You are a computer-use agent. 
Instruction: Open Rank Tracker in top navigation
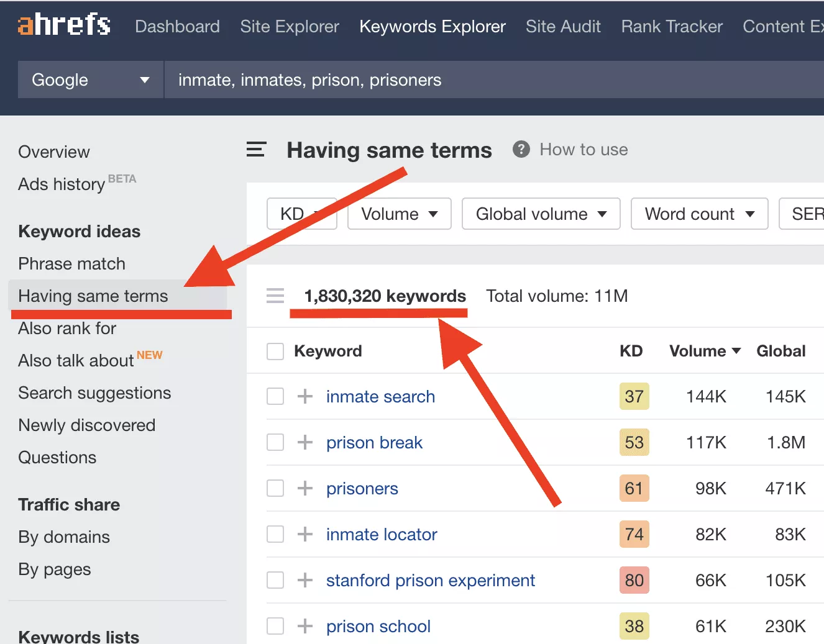click(x=672, y=26)
